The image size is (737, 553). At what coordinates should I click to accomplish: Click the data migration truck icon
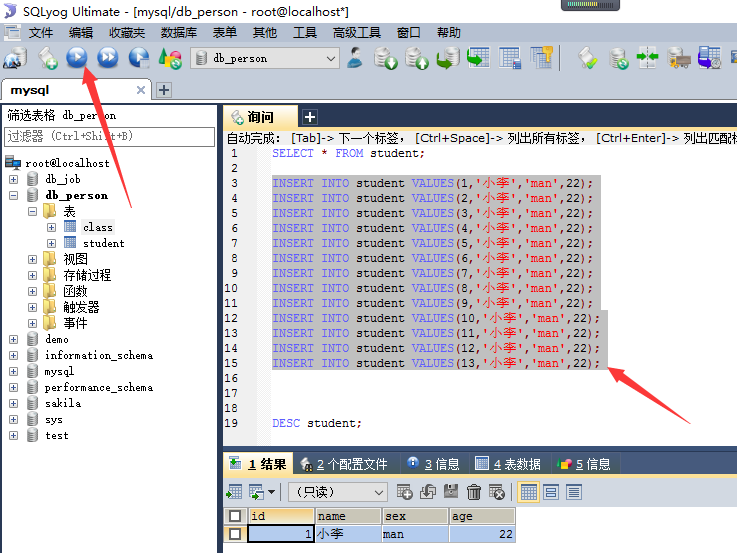tap(679, 58)
